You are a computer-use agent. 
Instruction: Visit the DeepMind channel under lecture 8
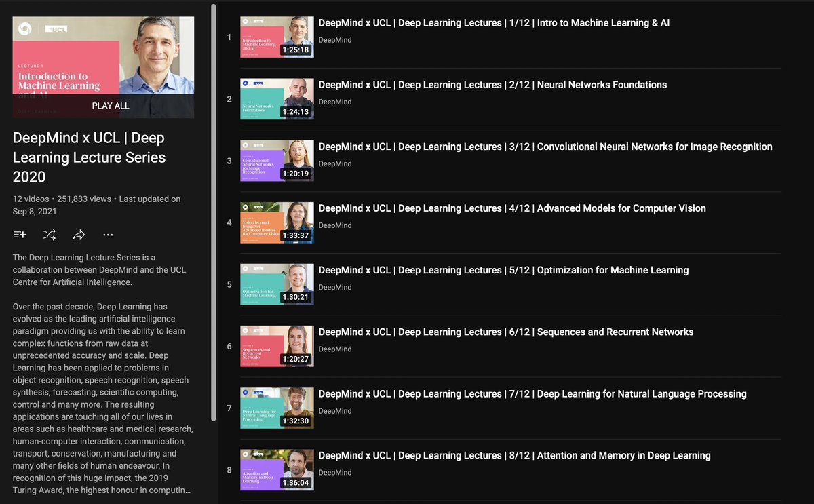[x=336, y=472]
